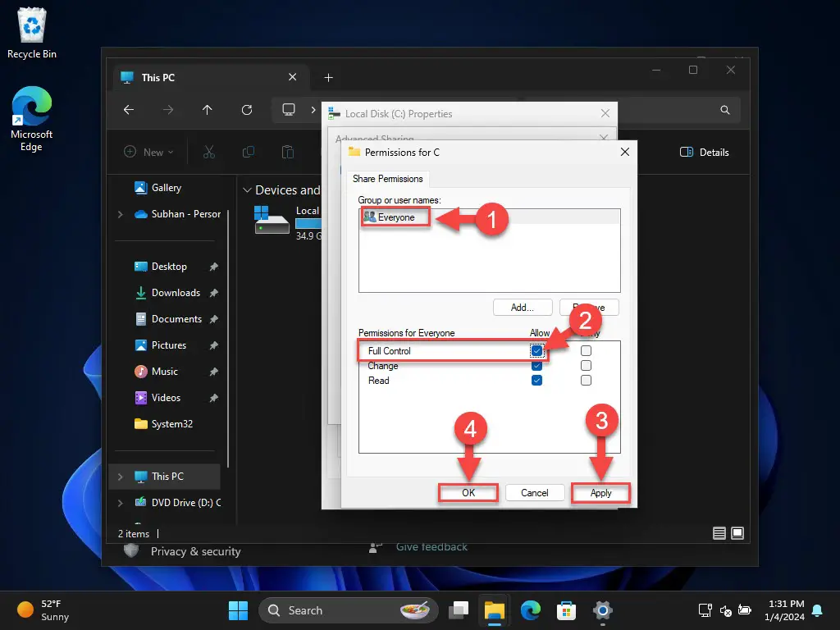Expand DVD Drive (D:) in the sidebar
The height and width of the screenshot is (630, 840).
tap(121, 503)
